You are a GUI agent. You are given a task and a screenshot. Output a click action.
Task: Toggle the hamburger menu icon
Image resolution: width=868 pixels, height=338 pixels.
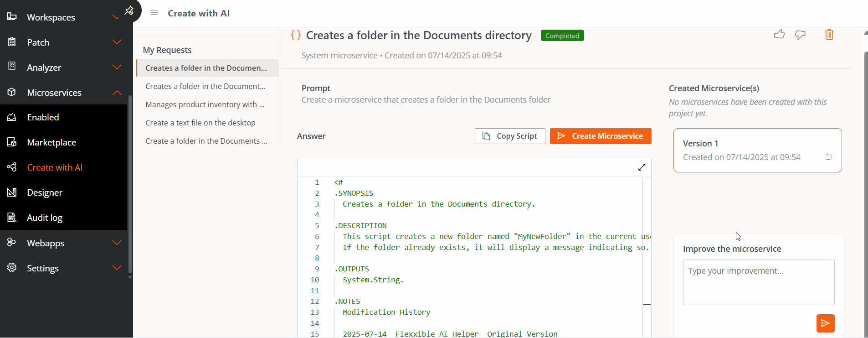154,13
